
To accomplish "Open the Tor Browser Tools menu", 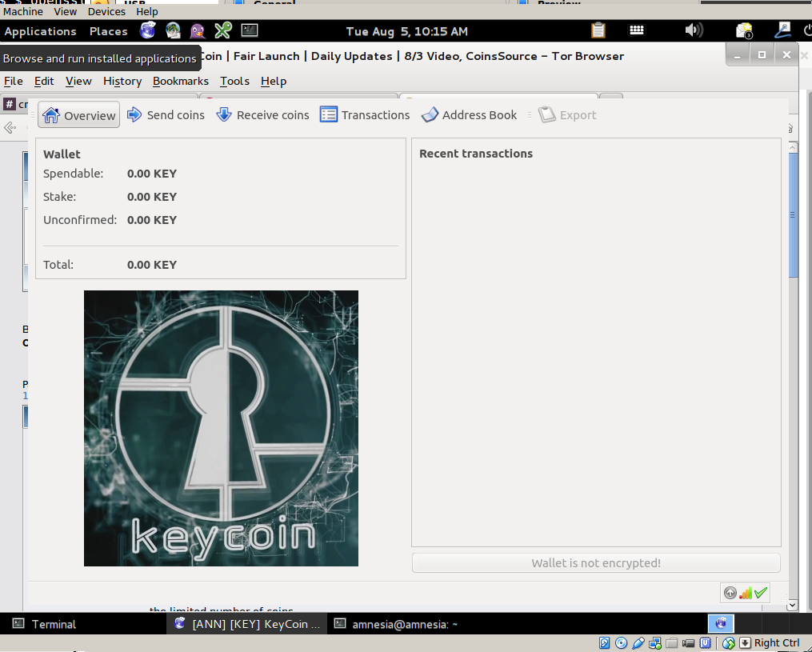I will point(234,82).
